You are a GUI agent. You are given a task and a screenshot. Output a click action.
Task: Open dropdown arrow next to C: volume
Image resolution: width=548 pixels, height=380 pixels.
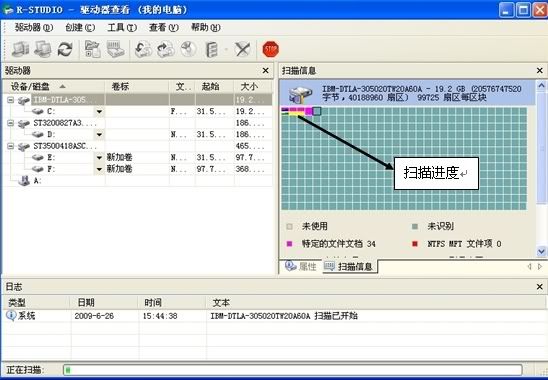[100, 112]
